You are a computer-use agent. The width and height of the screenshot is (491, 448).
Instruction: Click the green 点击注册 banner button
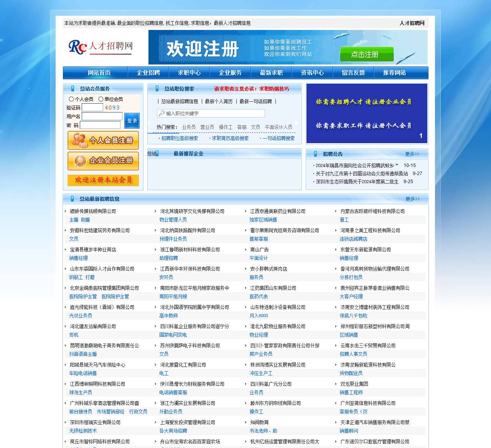click(x=367, y=54)
